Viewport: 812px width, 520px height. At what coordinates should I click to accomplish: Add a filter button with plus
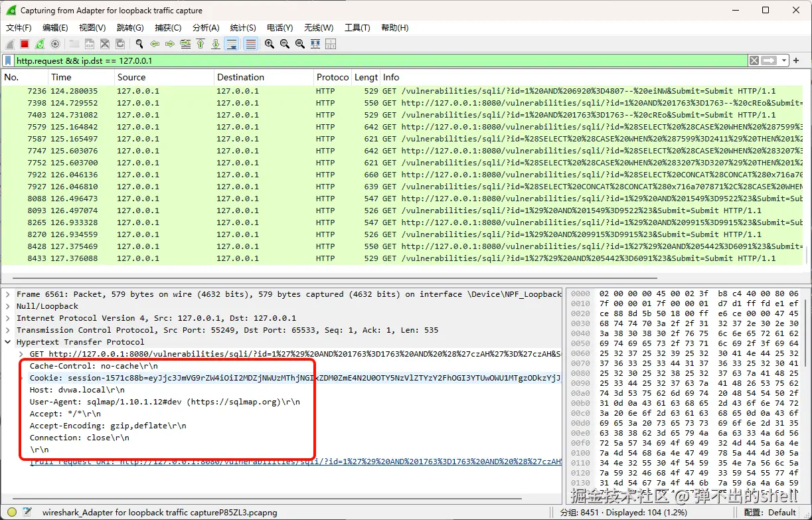coord(796,60)
